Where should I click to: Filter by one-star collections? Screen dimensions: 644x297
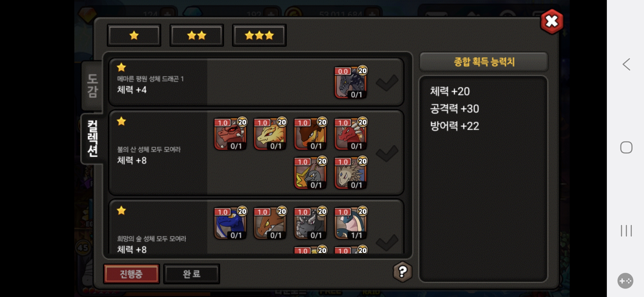coord(134,35)
